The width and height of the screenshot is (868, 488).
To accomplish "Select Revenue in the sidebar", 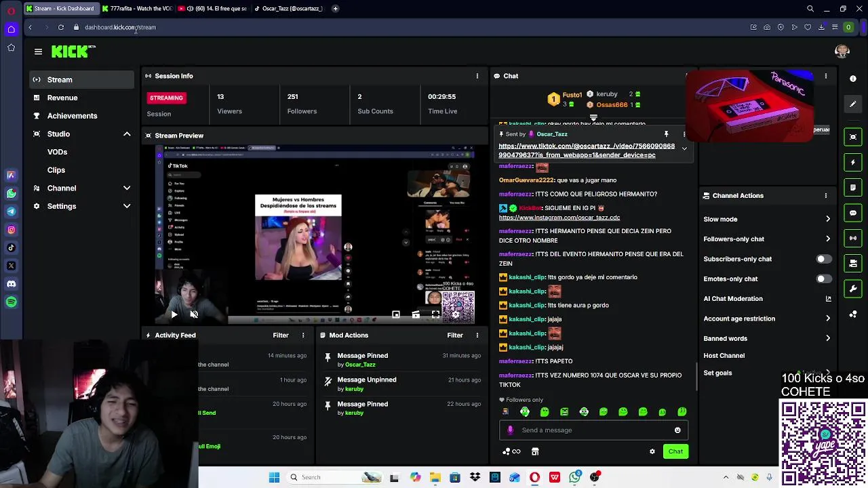I will coord(82,98).
